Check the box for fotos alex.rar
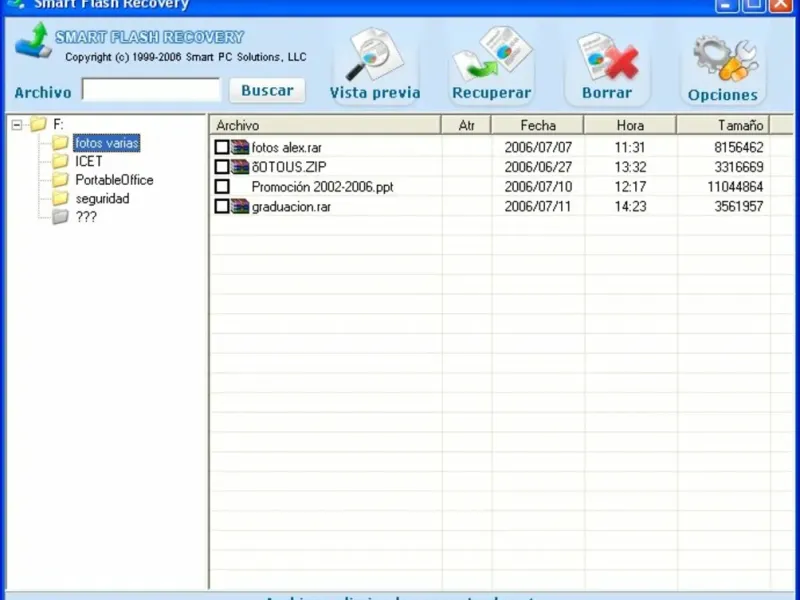 tap(222, 147)
